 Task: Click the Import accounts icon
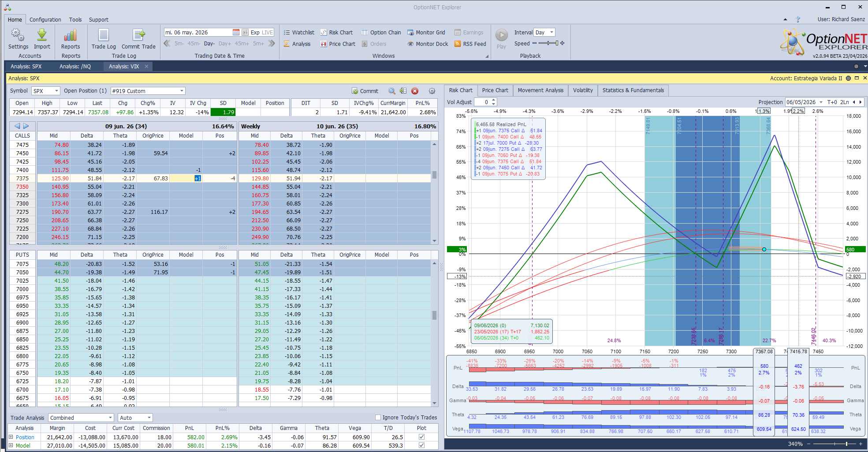pyautogui.click(x=42, y=39)
